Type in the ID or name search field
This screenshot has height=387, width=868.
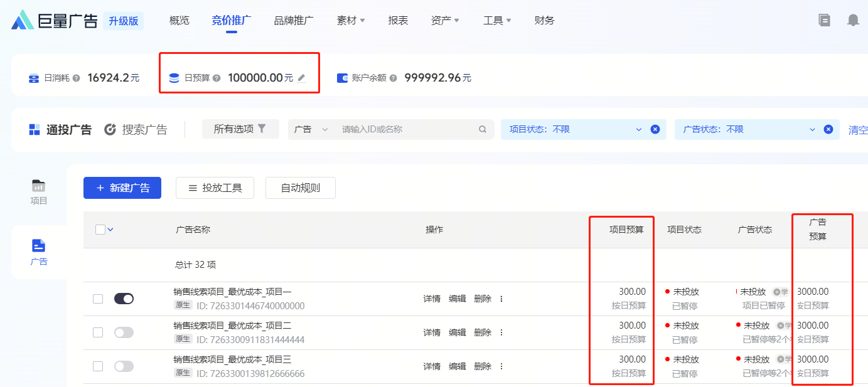coord(405,129)
